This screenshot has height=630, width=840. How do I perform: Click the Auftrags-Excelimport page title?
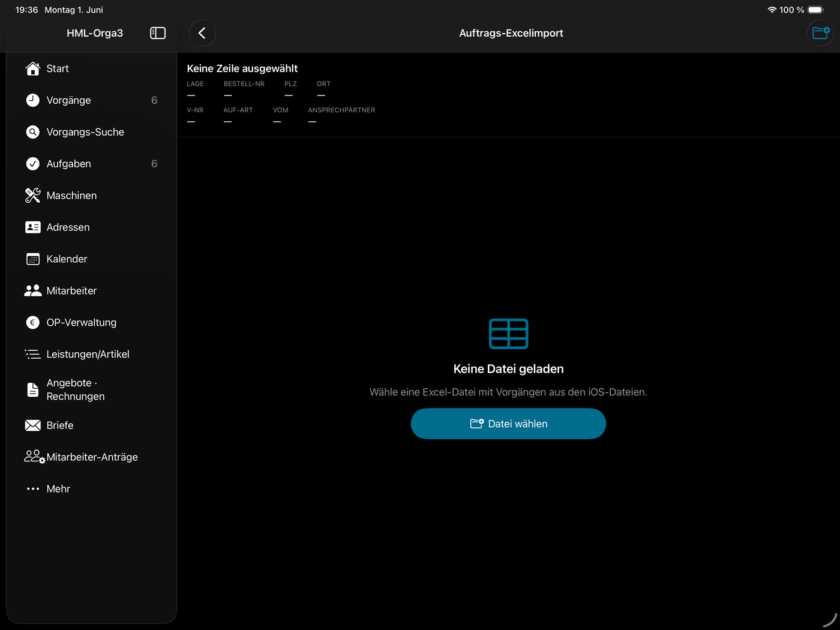[511, 33]
